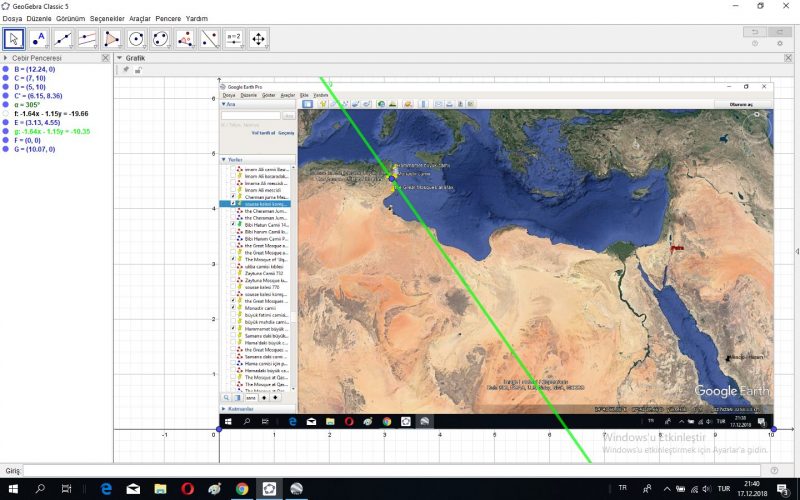This screenshot has height=500, width=800.
Task: Click taskbar clock showing 21:40
Action: (752, 484)
